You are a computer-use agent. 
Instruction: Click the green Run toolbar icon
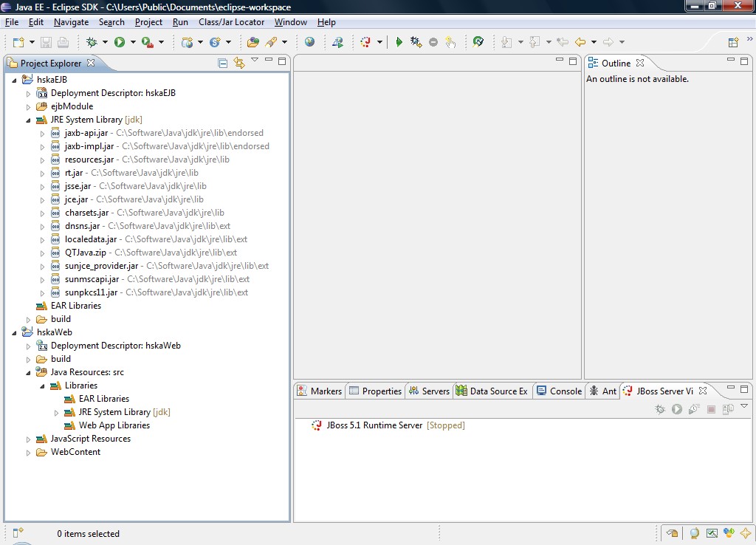click(120, 42)
